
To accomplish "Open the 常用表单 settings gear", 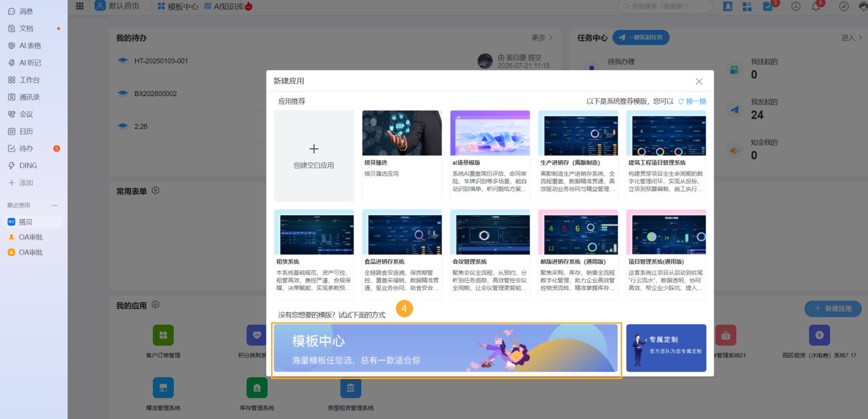I will [x=155, y=190].
